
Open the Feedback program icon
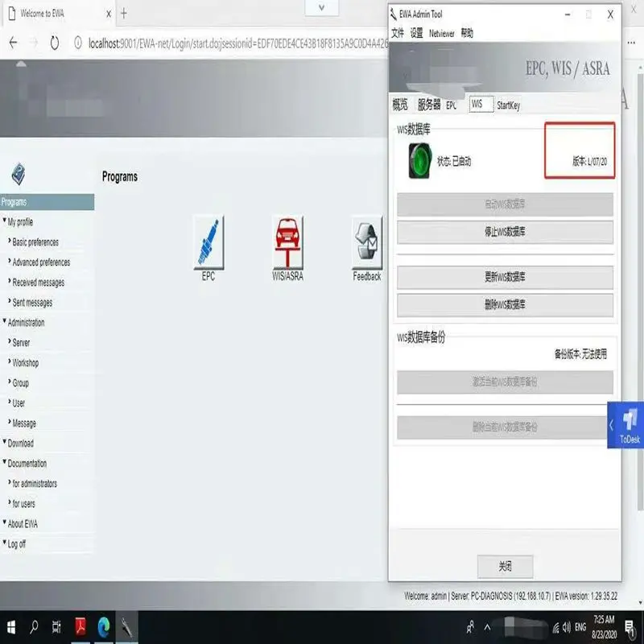pyautogui.click(x=367, y=243)
